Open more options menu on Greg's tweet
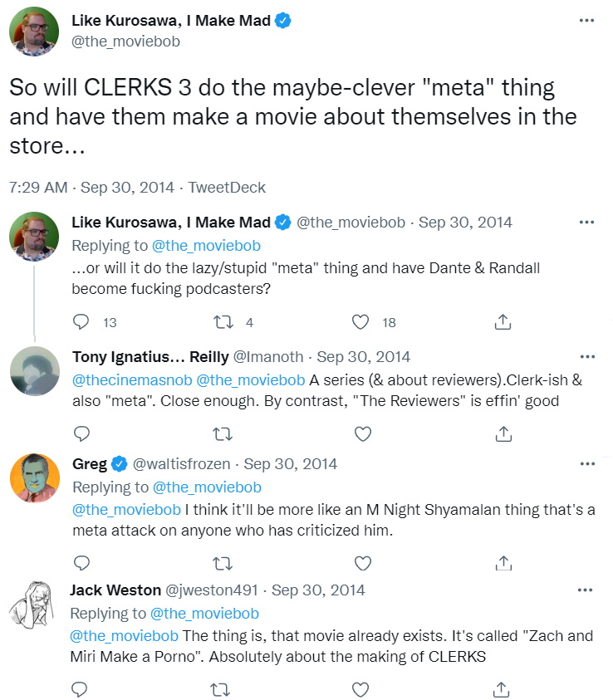This screenshot has height=700, width=613. (587, 463)
